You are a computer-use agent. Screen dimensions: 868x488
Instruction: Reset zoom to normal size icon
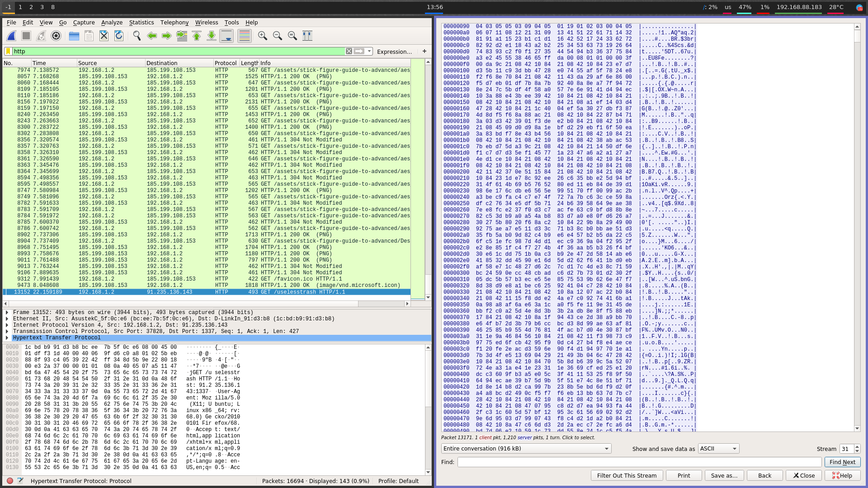point(292,36)
